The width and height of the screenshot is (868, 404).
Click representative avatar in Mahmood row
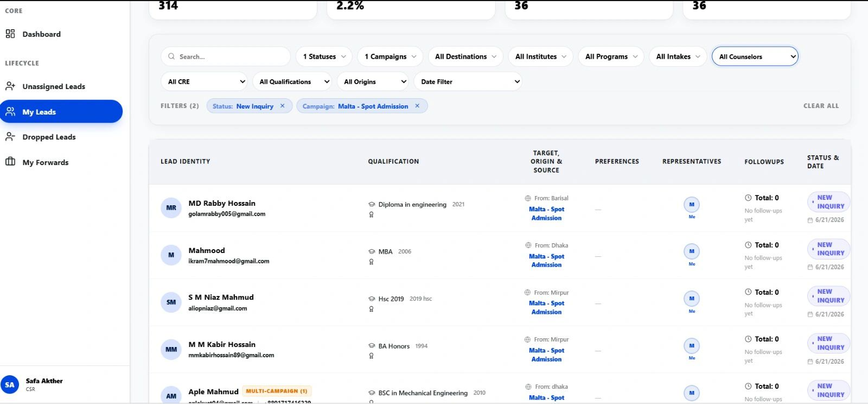(x=692, y=251)
